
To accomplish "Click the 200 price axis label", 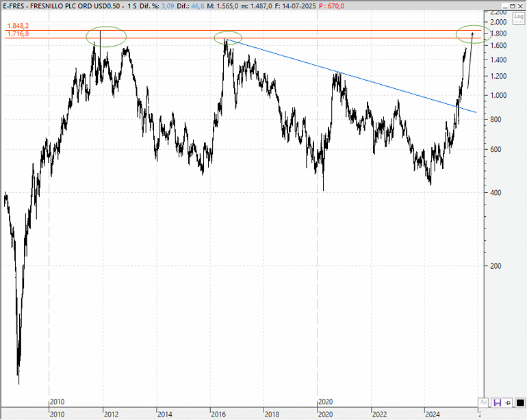I will pyautogui.click(x=496, y=266).
